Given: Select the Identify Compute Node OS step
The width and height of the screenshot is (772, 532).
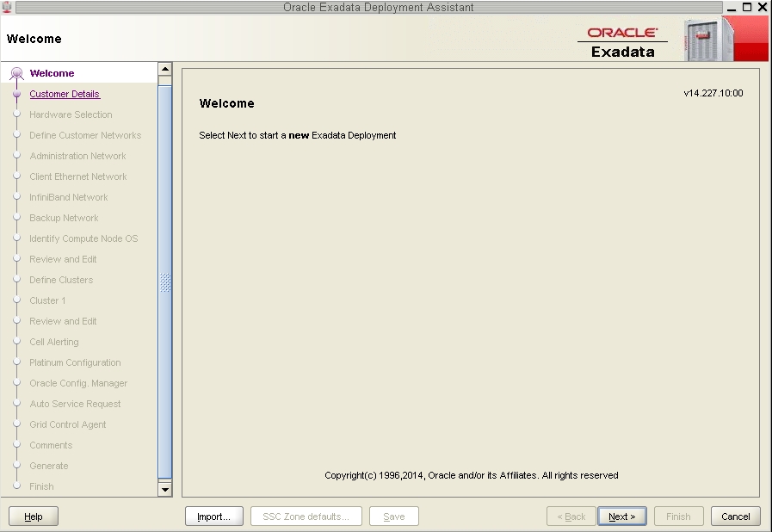Looking at the screenshot, I should click(x=83, y=238).
